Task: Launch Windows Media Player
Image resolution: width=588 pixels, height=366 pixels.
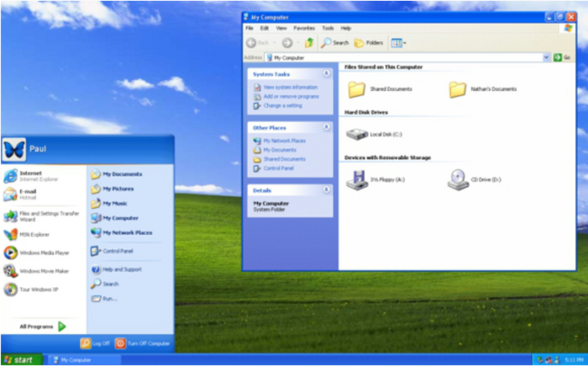Action: [37, 253]
